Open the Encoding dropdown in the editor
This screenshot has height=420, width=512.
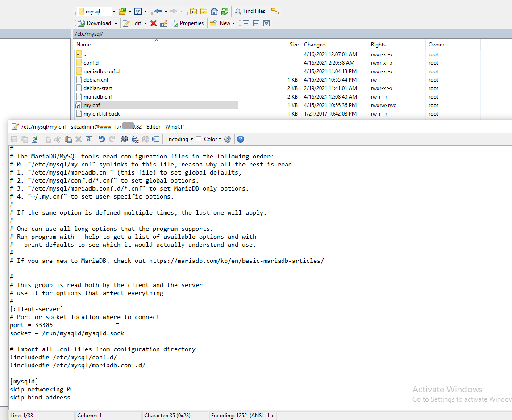179,139
